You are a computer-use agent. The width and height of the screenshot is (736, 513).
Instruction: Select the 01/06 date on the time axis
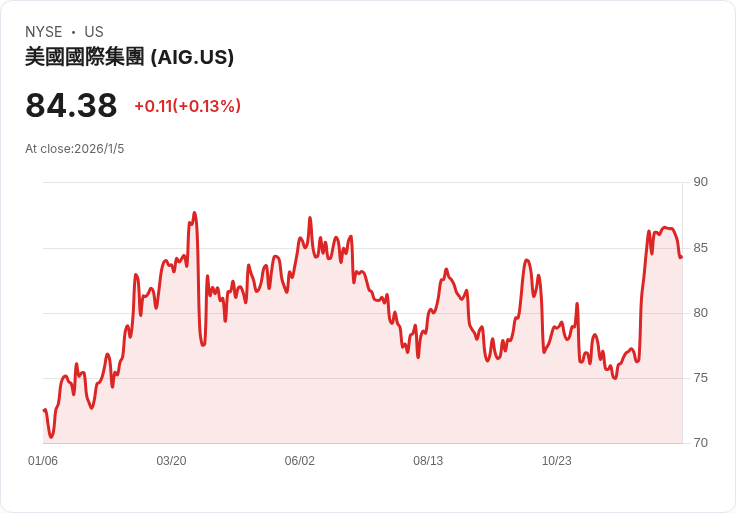(x=43, y=461)
